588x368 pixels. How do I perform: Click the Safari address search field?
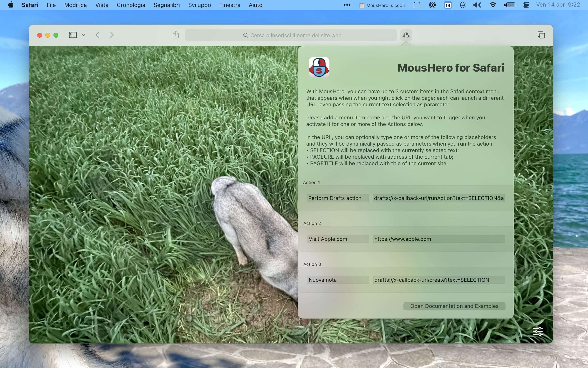click(x=291, y=35)
